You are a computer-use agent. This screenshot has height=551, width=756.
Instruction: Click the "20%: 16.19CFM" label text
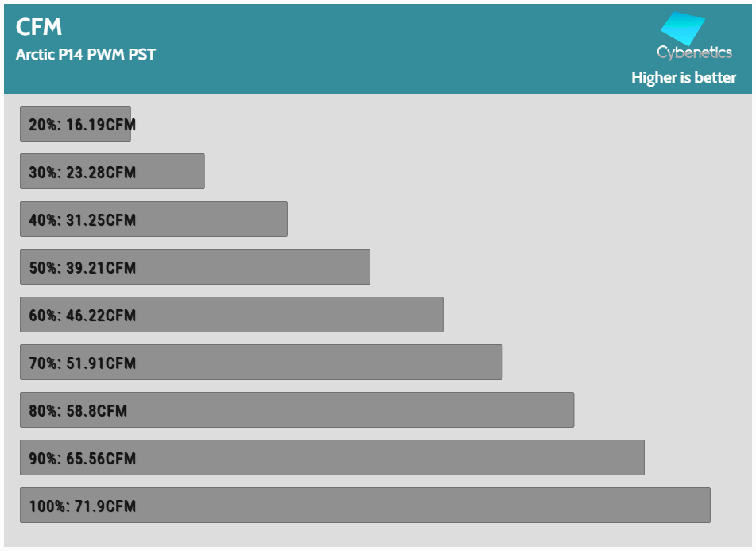pos(83,125)
